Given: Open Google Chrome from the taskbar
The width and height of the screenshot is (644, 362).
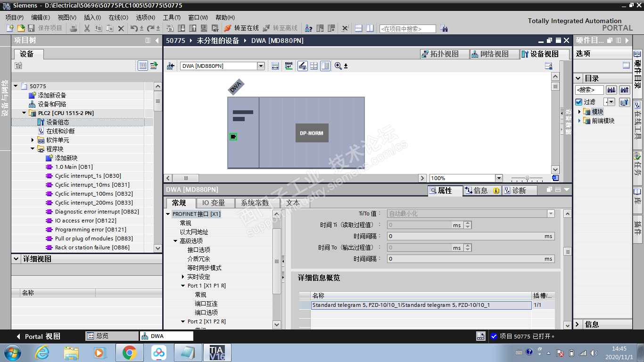Looking at the screenshot, I should (130, 352).
